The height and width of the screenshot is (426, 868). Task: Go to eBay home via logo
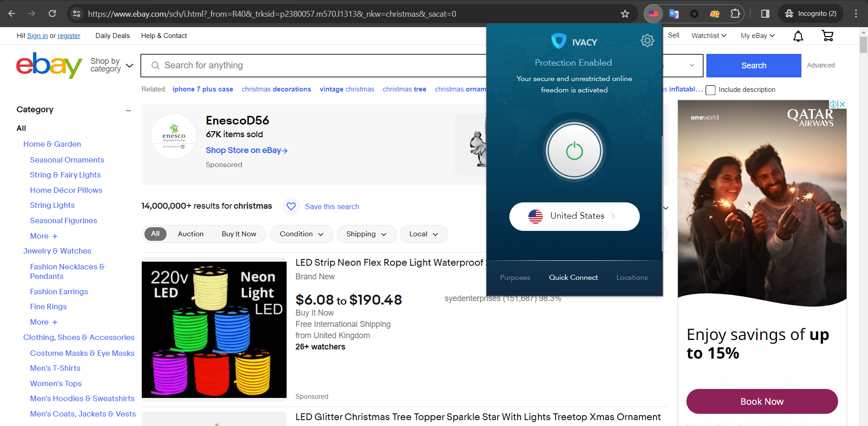tap(49, 65)
